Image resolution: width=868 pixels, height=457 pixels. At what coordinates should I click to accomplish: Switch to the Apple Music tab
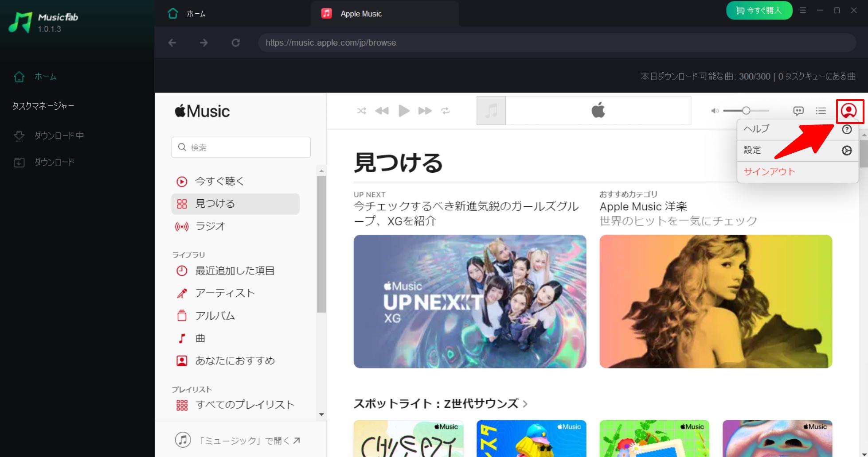click(x=385, y=14)
